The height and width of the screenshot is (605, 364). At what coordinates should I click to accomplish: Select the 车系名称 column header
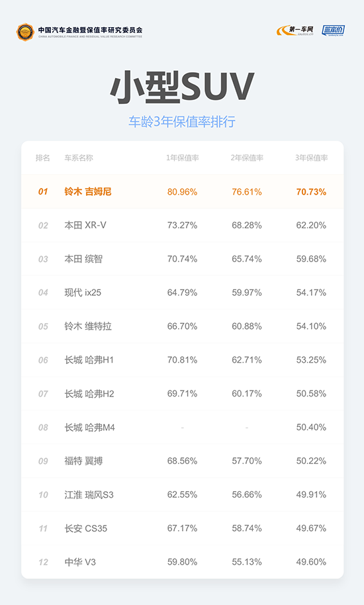[79, 158]
